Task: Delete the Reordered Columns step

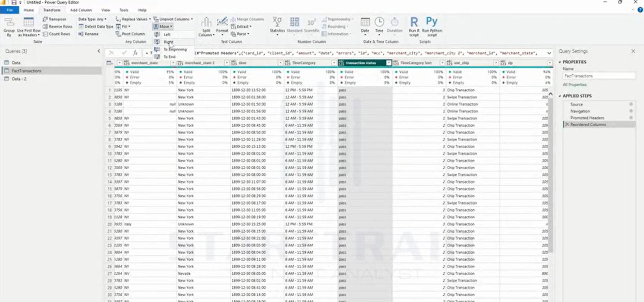Action: (x=567, y=124)
